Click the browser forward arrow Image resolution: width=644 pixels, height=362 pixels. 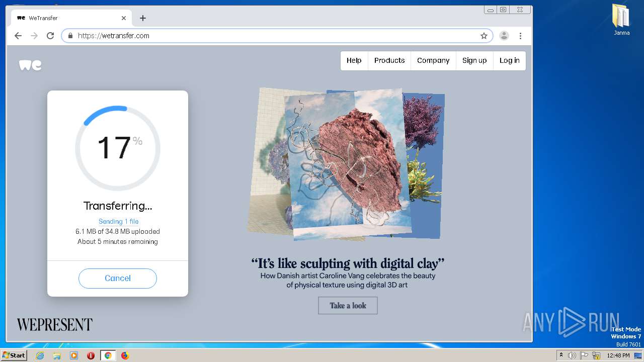(x=34, y=36)
